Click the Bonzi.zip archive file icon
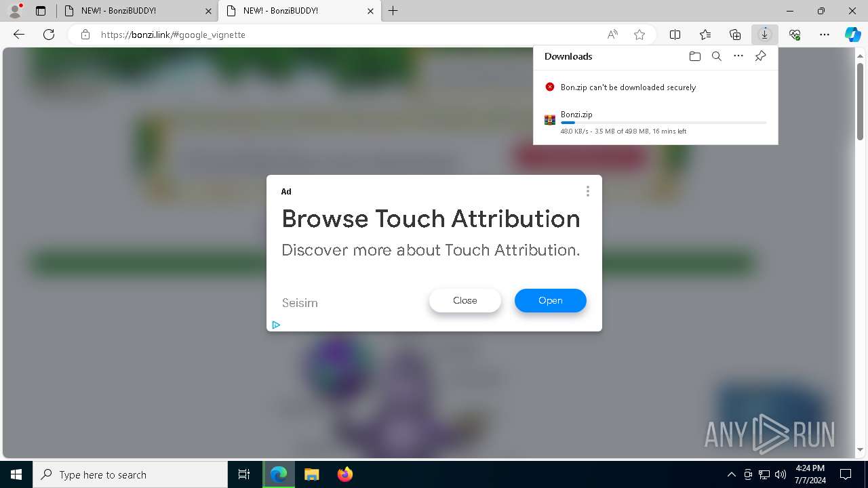Viewport: 868px width, 488px height. (x=550, y=120)
